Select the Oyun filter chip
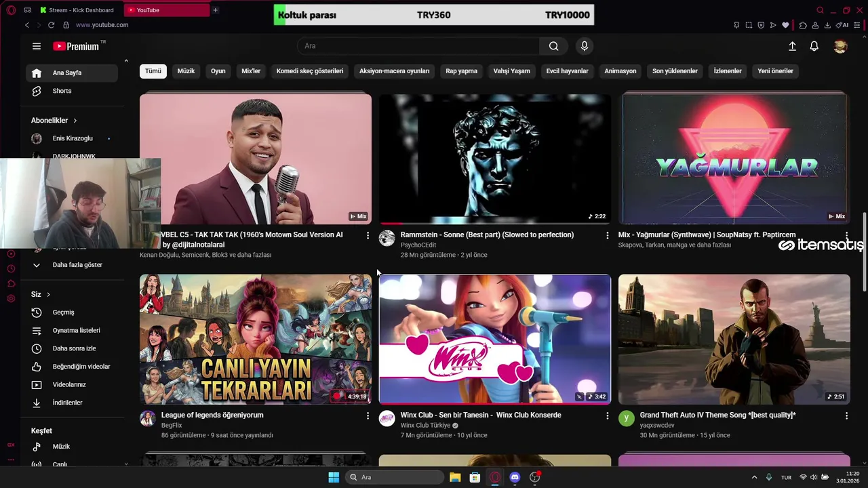This screenshot has width=868, height=488. [218, 71]
